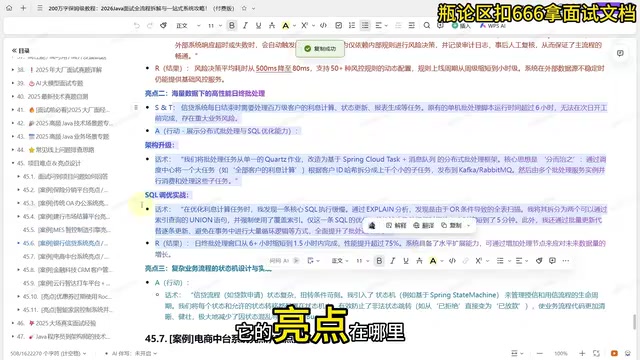Open outline item 45.6 银行信贷系统亮点

(66, 243)
